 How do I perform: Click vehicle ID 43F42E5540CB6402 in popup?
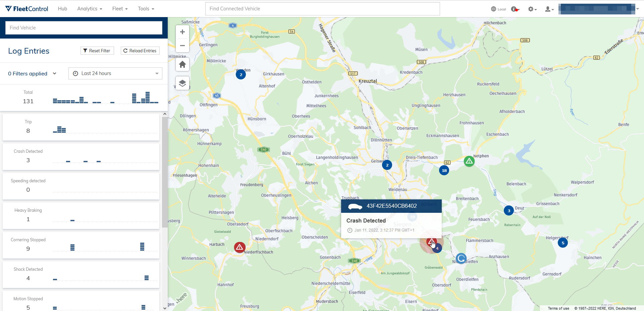[x=391, y=206]
